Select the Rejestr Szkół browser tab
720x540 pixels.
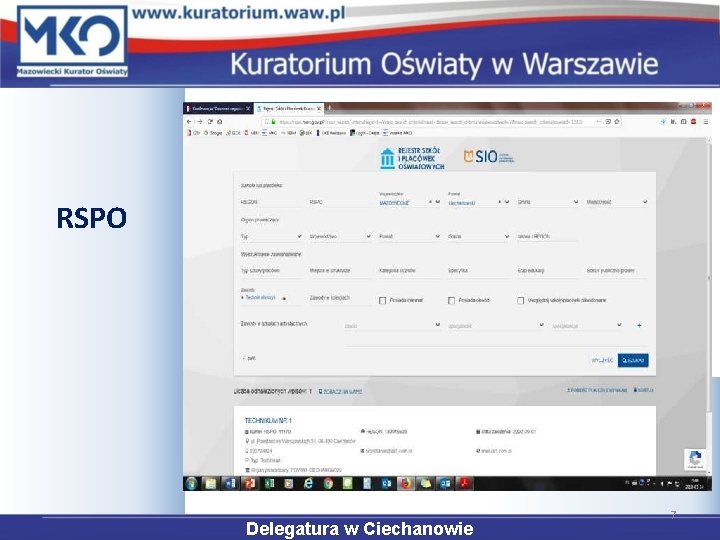pyautogui.click(x=288, y=108)
